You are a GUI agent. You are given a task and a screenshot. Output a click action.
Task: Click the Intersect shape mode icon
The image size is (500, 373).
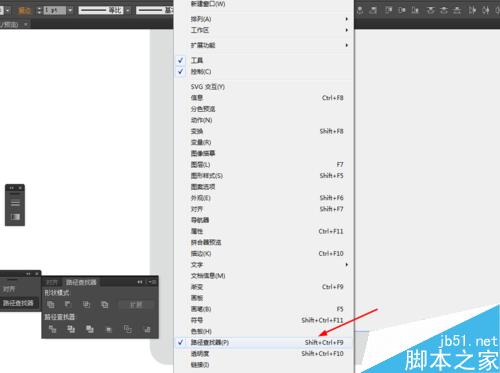[x=86, y=304]
